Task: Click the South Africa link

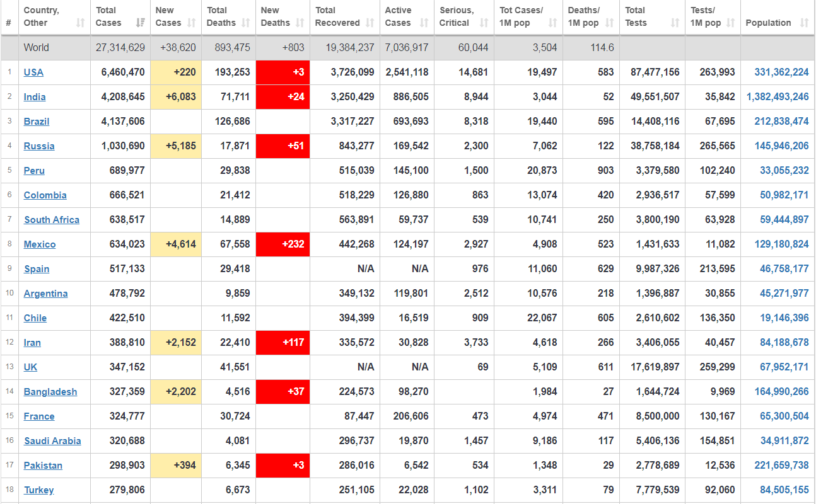Action: [52, 220]
